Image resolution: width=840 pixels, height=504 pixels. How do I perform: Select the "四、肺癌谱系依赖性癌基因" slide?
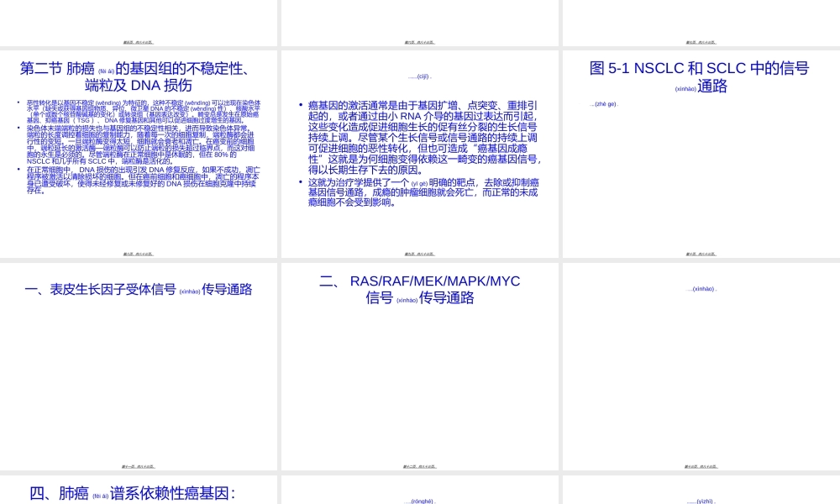click(x=139, y=494)
